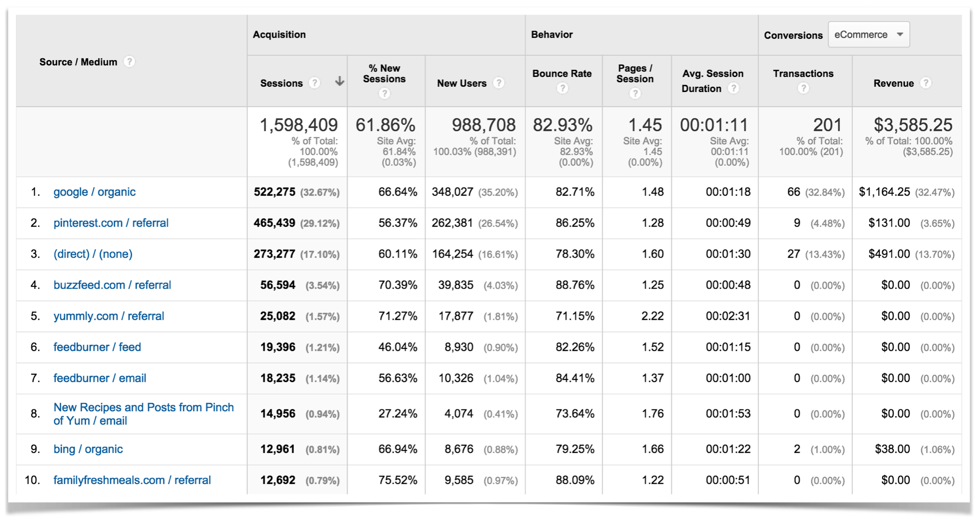Click the Avg. Session Duration help icon
Screen dimensions: 980x527
pos(734,89)
